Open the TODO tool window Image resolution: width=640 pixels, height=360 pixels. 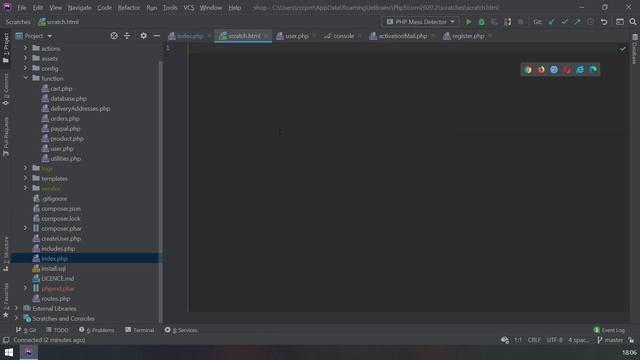58,330
